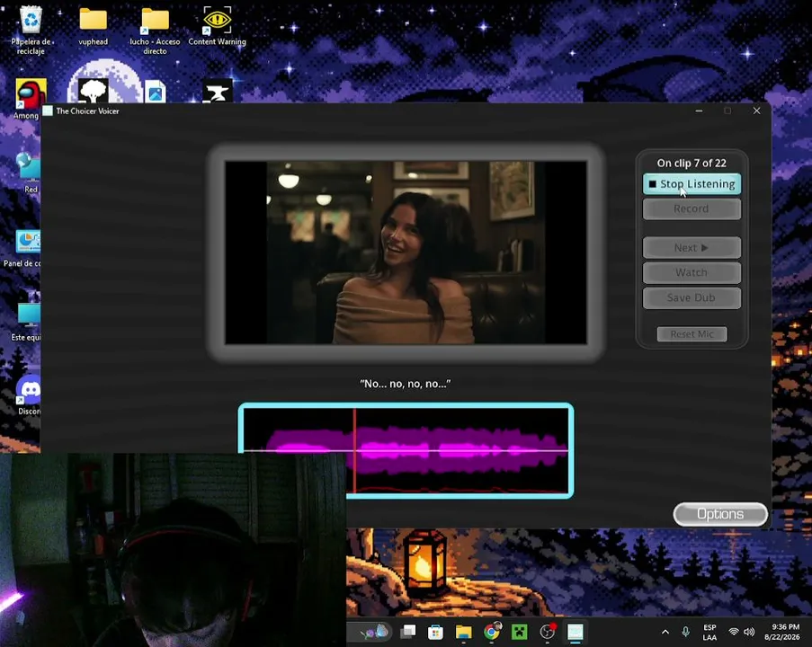
Task: Open File Explorer from the taskbar
Action: click(463, 632)
